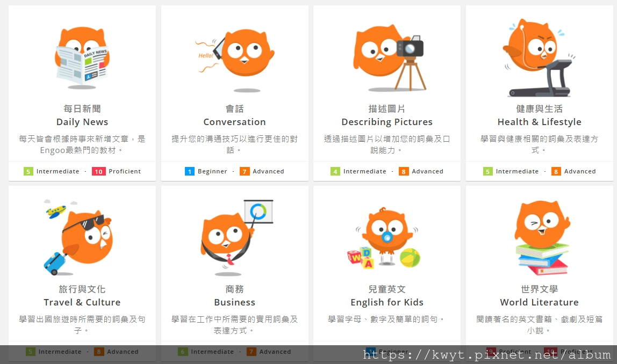Click Intermediate label on Health & Lifestyle card
Viewport: 617px width, 364px height.
click(x=517, y=171)
